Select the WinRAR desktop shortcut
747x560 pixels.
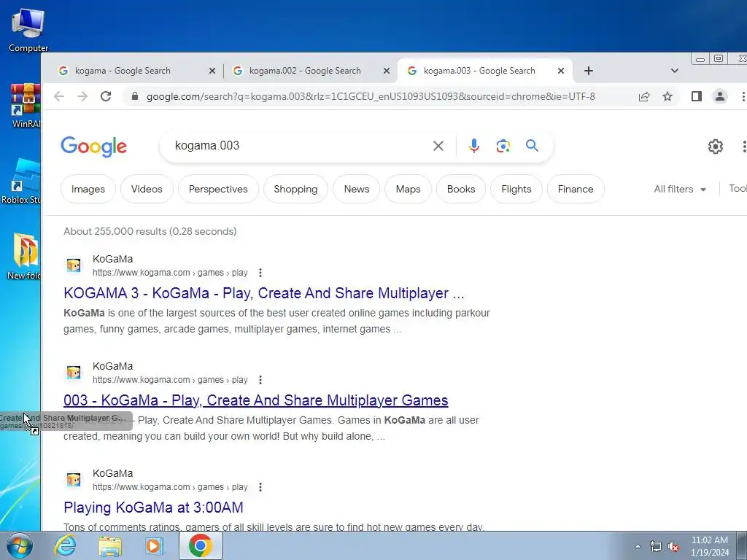point(26,106)
